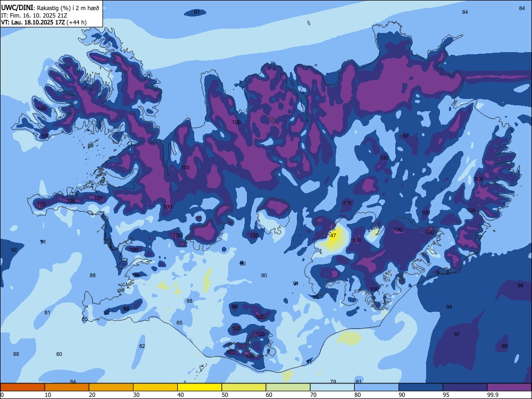Click the valid time line 'VT: Lau. 18.10.2025 17Z (+44 h)'
This screenshot has height=399, width=532.
44,22
